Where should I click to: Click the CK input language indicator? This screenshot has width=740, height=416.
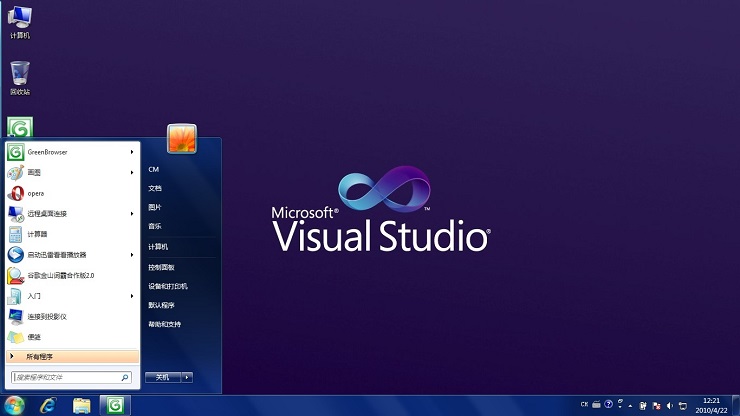pos(584,404)
